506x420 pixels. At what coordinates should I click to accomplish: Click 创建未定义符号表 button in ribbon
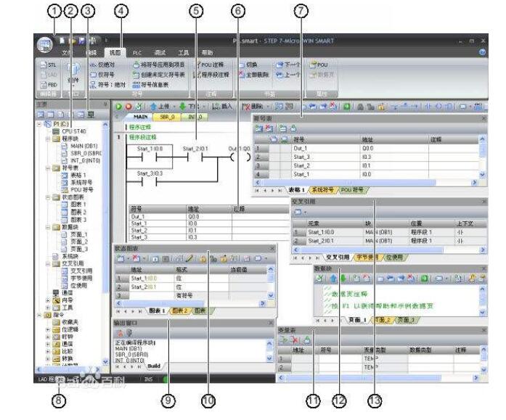point(159,75)
